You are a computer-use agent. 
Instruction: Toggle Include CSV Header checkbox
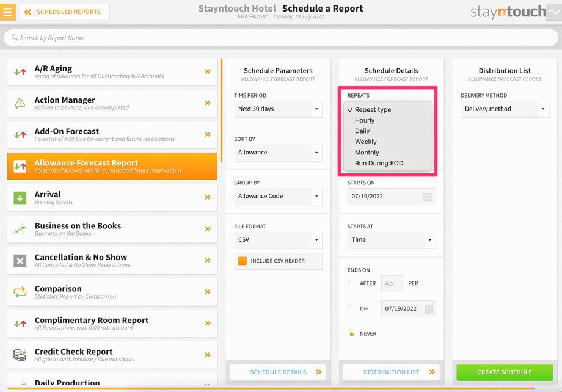tap(243, 261)
